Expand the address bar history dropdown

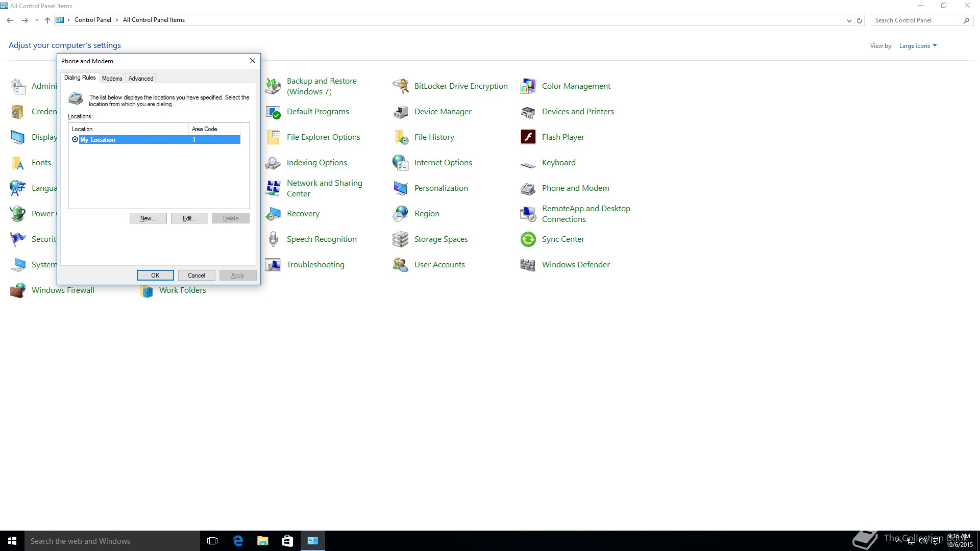click(x=849, y=21)
